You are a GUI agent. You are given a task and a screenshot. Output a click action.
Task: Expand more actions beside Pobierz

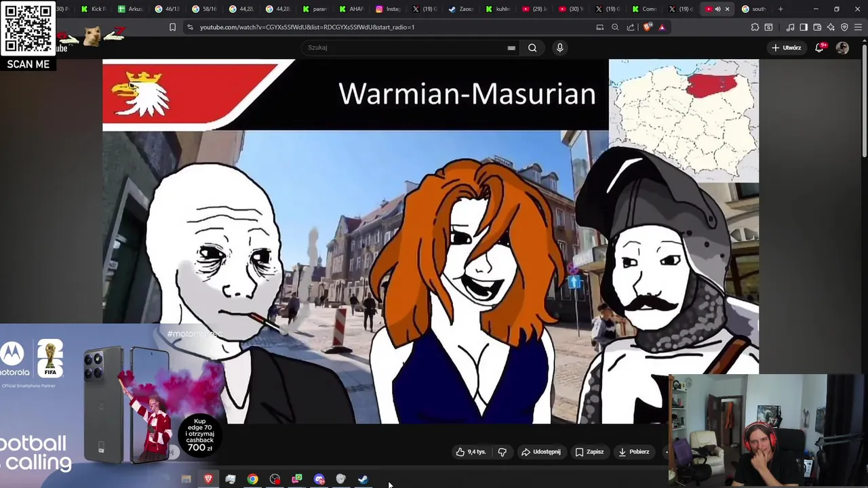(666, 452)
